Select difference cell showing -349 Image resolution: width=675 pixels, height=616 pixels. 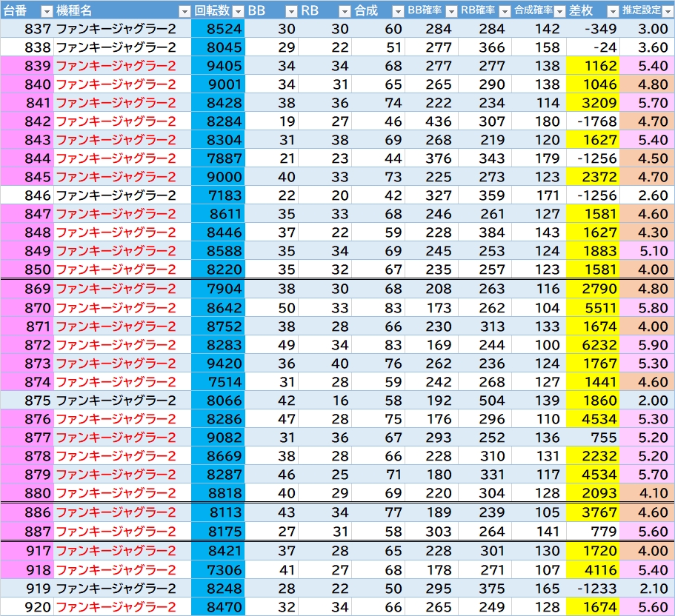[x=593, y=29]
